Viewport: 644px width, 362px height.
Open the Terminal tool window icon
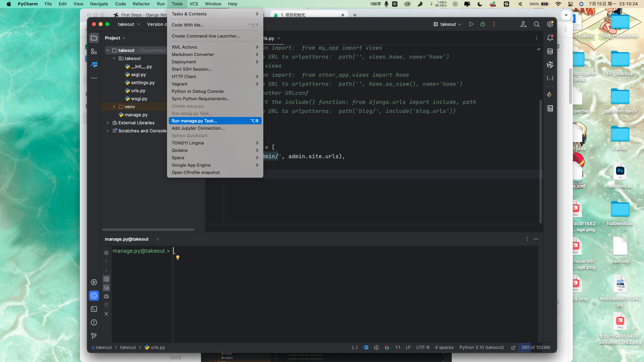(94, 309)
